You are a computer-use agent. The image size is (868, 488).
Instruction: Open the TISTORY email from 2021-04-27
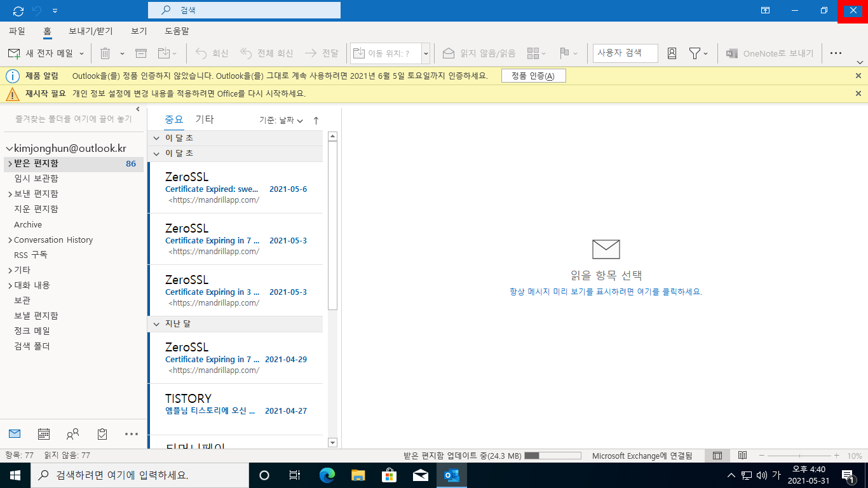click(235, 409)
